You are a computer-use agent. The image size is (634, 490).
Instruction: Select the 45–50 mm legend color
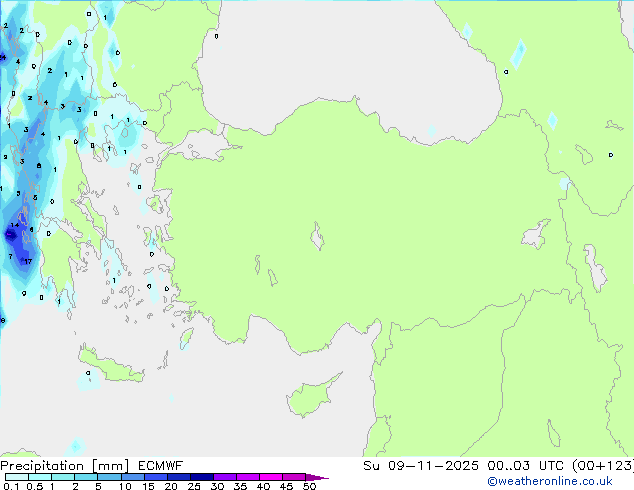coord(294,477)
